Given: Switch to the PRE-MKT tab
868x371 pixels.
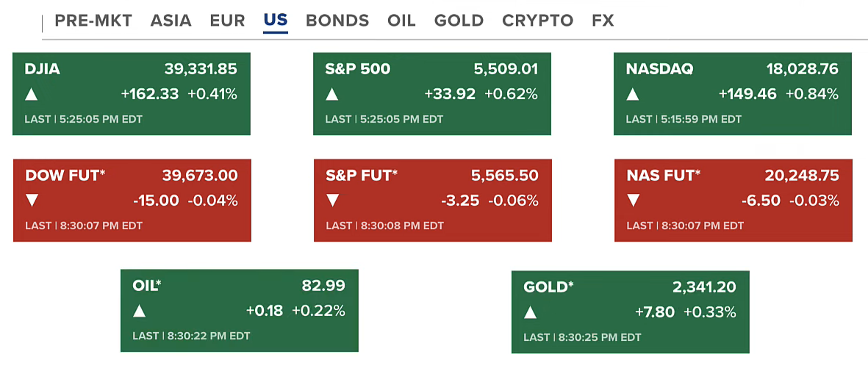Looking at the screenshot, I should pyautogui.click(x=93, y=21).
